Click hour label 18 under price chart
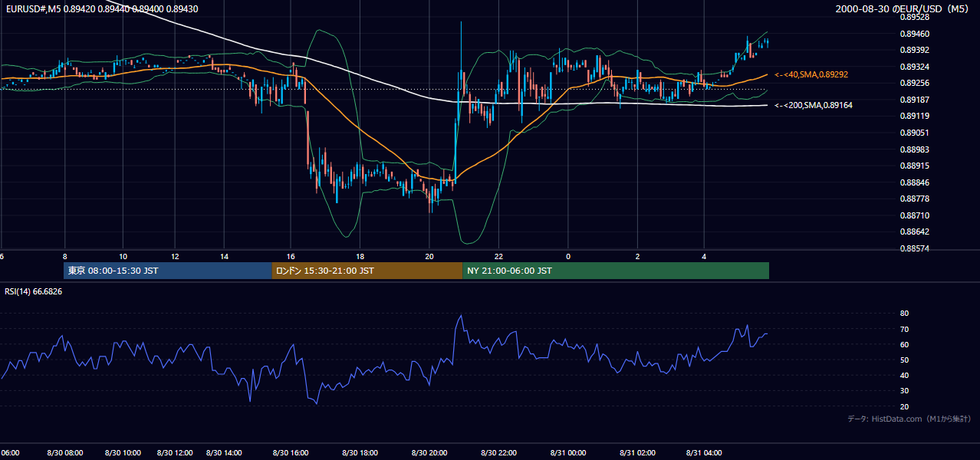The width and height of the screenshot is (980, 460). tap(360, 256)
